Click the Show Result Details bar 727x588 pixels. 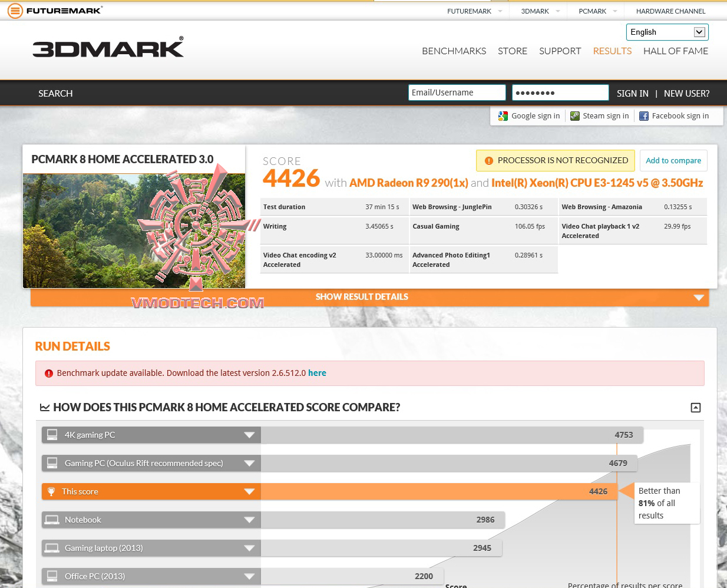369,297
